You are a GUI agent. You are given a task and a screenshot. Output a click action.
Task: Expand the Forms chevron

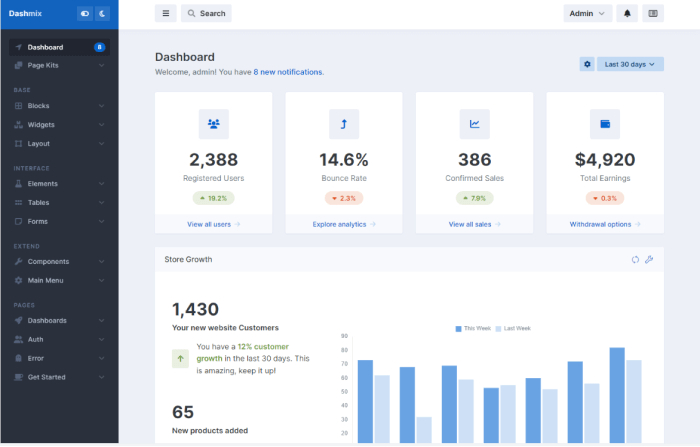pos(101,221)
